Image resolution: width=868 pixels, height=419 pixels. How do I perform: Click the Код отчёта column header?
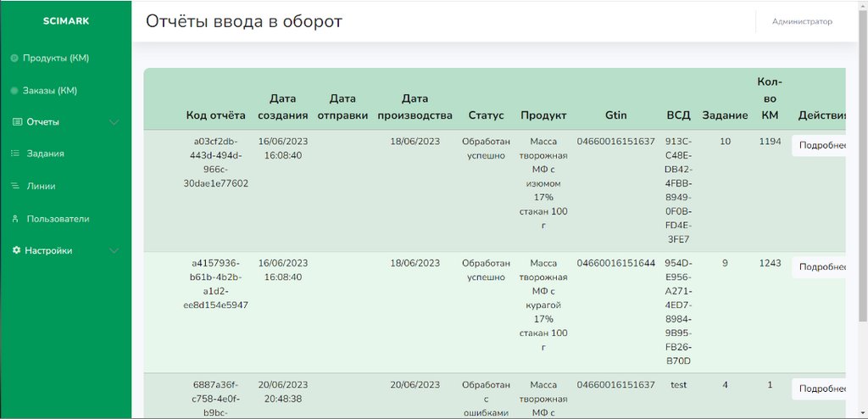pos(216,115)
